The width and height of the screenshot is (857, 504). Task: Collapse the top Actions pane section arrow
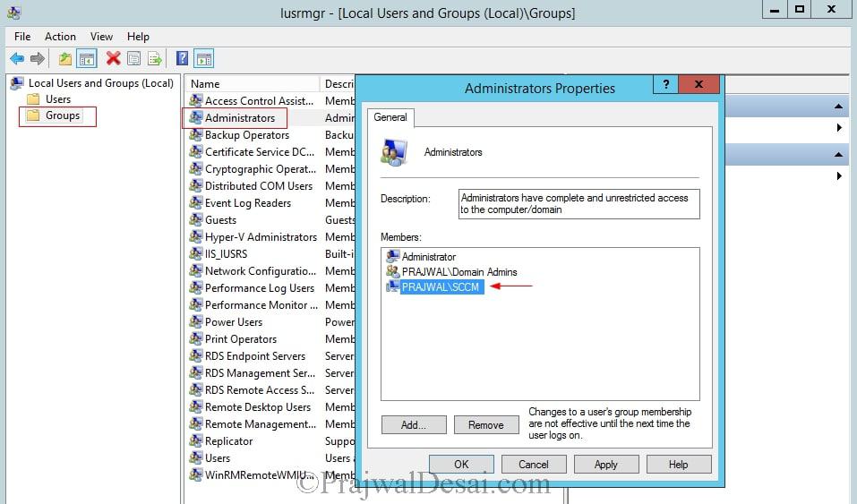pyautogui.click(x=838, y=107)
